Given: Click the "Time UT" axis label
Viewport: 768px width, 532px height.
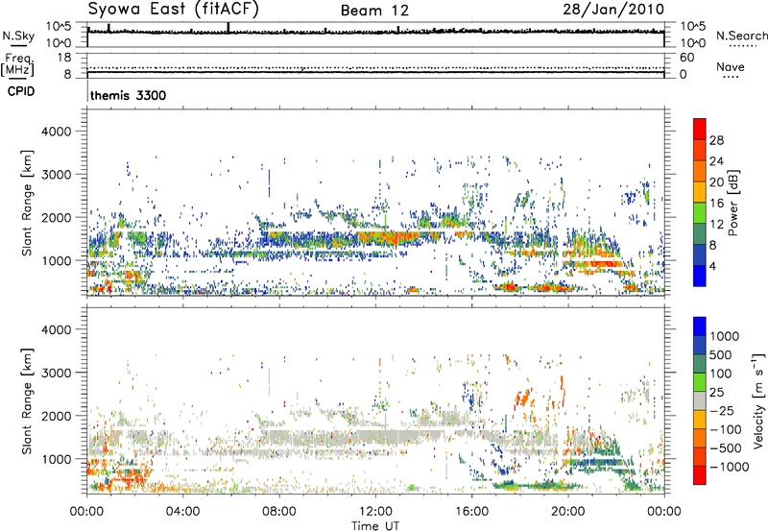Looking at the screenshot, I should pyautogui.click(x=375, y=526).
